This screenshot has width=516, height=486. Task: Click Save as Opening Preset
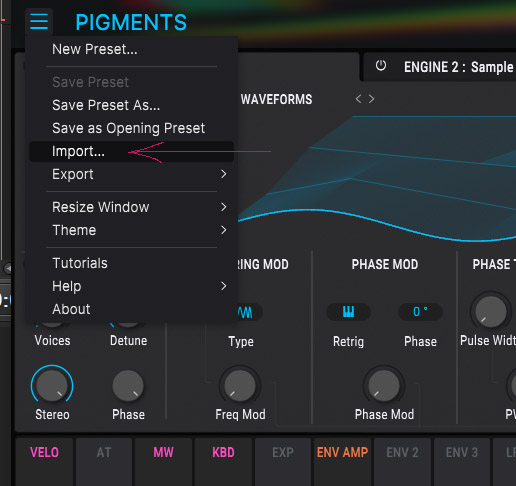click(131, 128)
